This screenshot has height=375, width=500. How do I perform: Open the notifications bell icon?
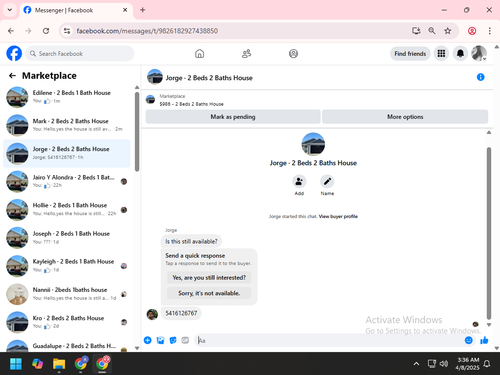pyautogui.click(x=460, y=53)
